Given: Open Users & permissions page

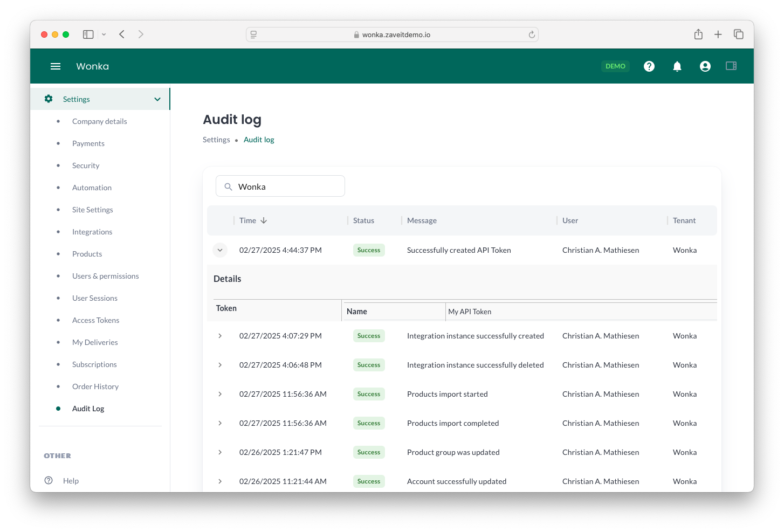Looking at the screenshot, I should (x=106, y=276).
